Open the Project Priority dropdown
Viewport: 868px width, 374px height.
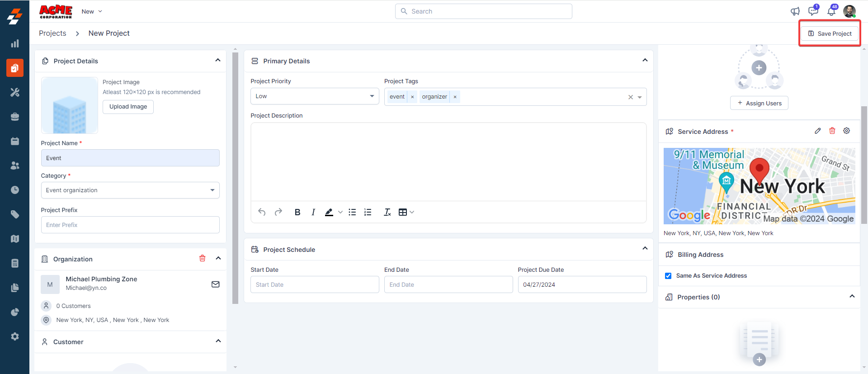coord(315,96)
